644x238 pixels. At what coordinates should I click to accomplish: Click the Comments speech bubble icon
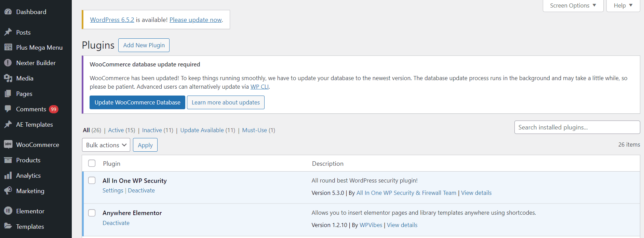click(x=8, y=109)
